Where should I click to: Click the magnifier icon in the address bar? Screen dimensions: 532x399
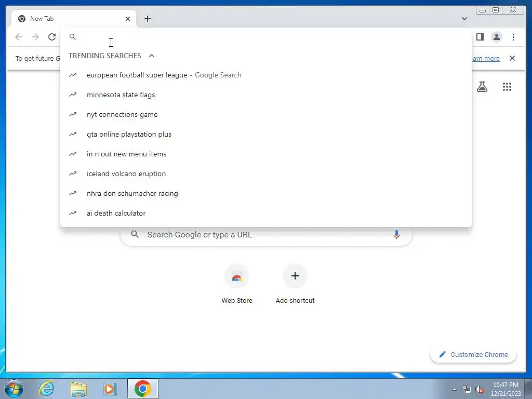(x=73, y=37)
